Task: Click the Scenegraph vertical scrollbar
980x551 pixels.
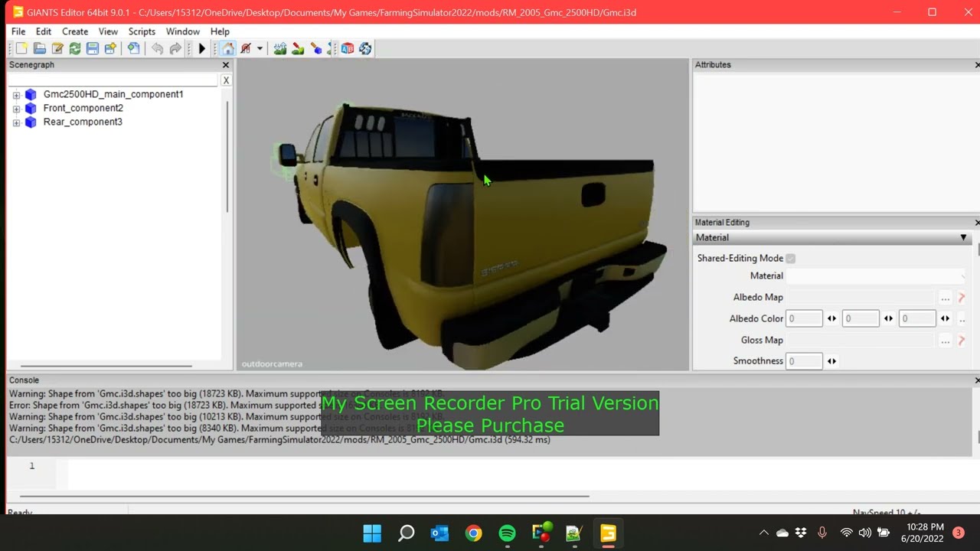Action: 227,157
